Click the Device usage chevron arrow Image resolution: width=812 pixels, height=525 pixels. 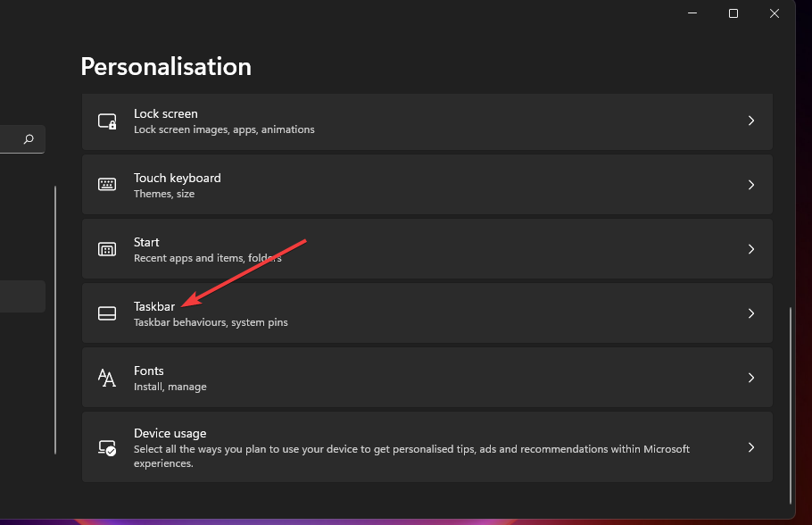[751, 447]
